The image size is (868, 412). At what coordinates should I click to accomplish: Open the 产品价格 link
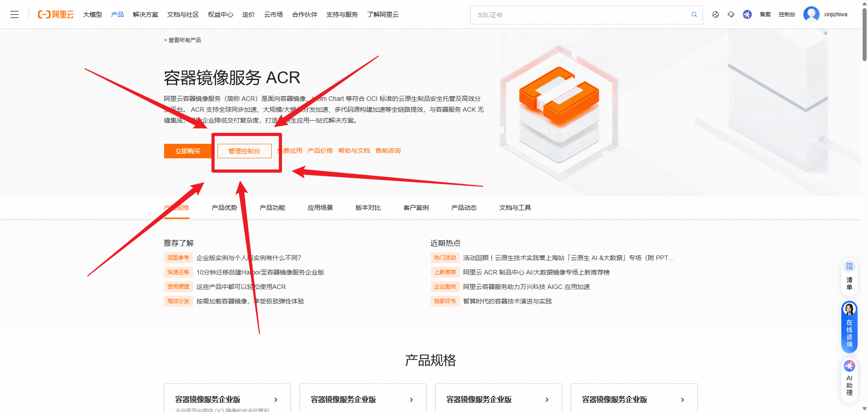point(320,151)
